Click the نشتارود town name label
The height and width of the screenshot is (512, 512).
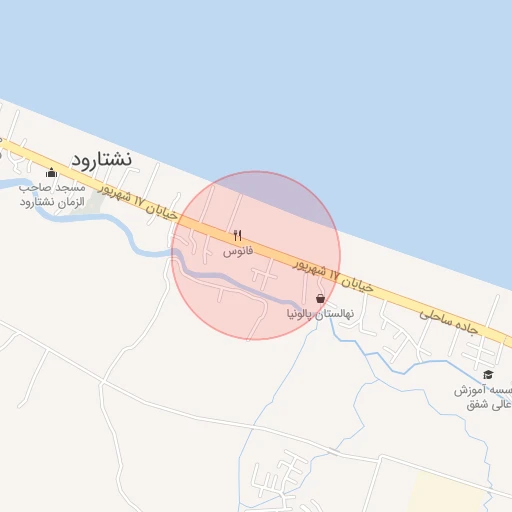101,160
